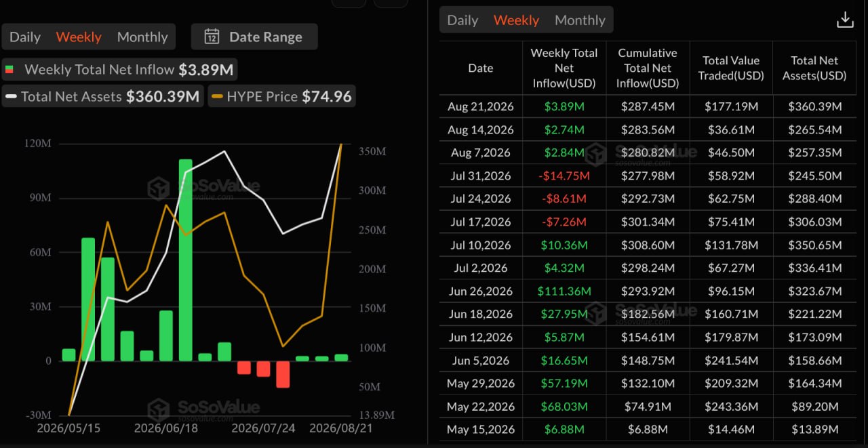Click the -$8.61M outflow cell
The height and width of the screenshot is (448, 868).
click(x=564, y=199)
